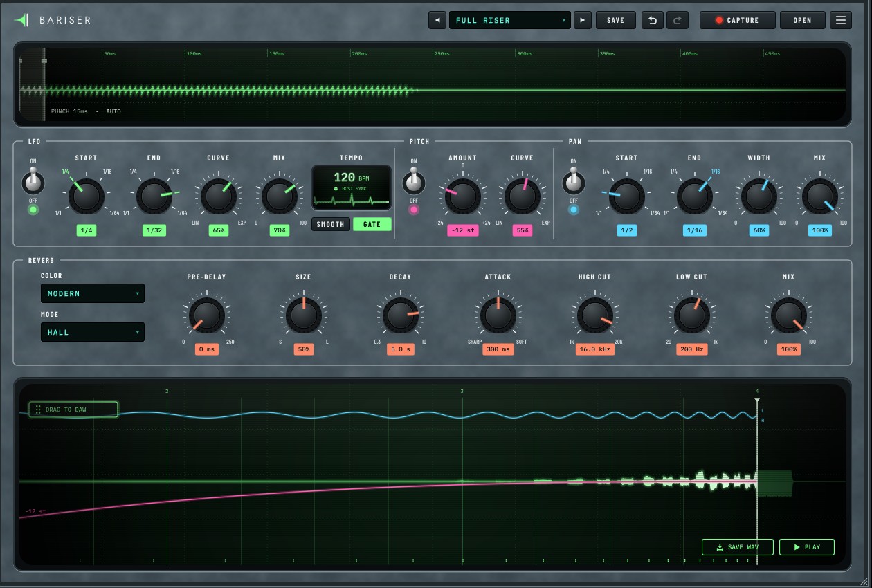Click the Punch 15ms setting
This screenshot has height=588, width=872.
point(69,111)
